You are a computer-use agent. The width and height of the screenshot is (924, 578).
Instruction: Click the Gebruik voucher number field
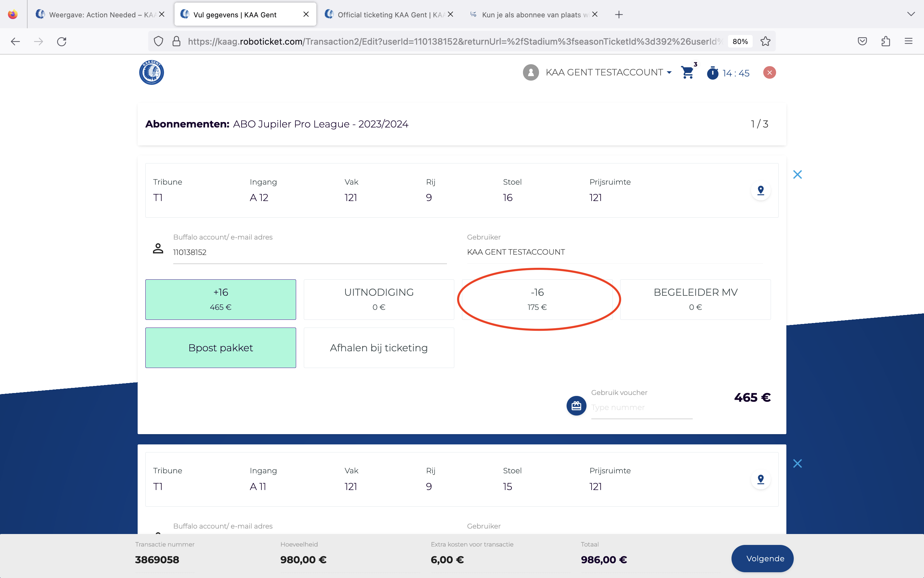(641, 407)
